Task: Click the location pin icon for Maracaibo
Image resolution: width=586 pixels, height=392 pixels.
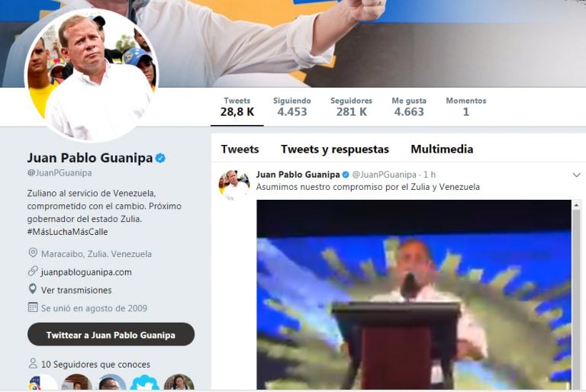Action: coord(33,253)
